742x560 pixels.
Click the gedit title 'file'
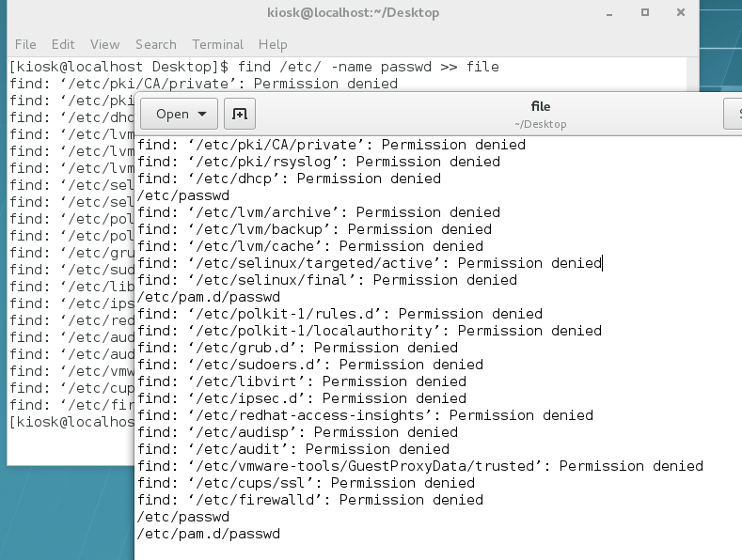point(541,106)
